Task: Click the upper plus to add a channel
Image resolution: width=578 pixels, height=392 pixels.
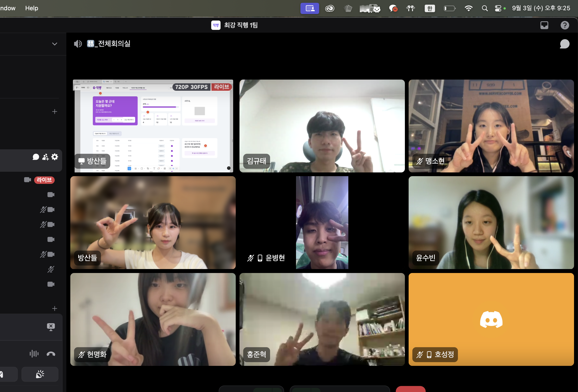Action: [54, 112]
